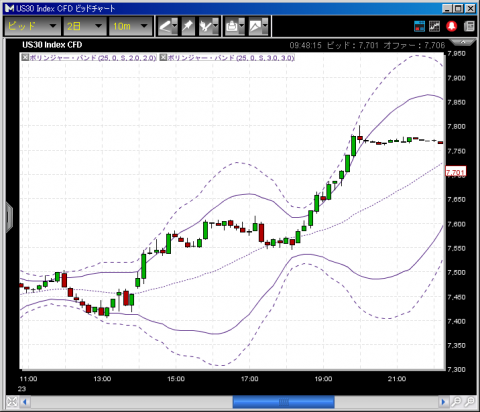The image size is (480, 412).
Task: Click the 11:00 time axis label
Action: pos(28,379)
